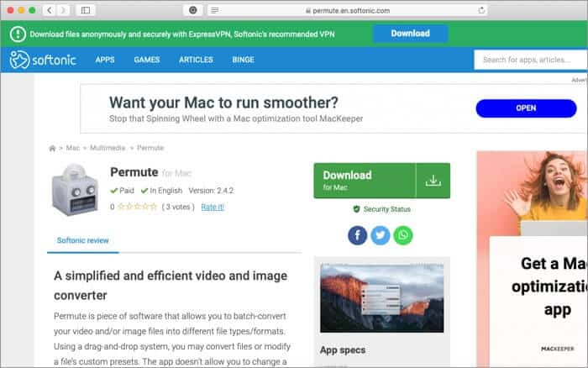Share on Twitter
The width and height of the screenshot is (588, 368).
click(381, 235)
